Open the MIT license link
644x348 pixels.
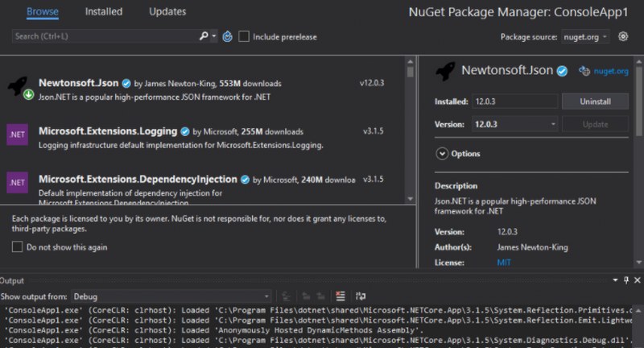point(504,263)
